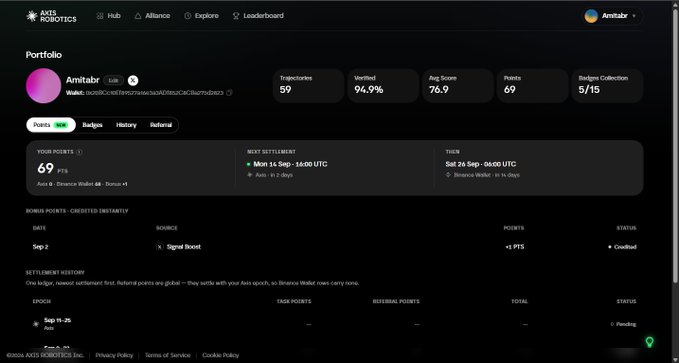Viewport: 679px width, 363px height.
Task: Copy the wallet address with the copy icon
Action: [230, 93]
